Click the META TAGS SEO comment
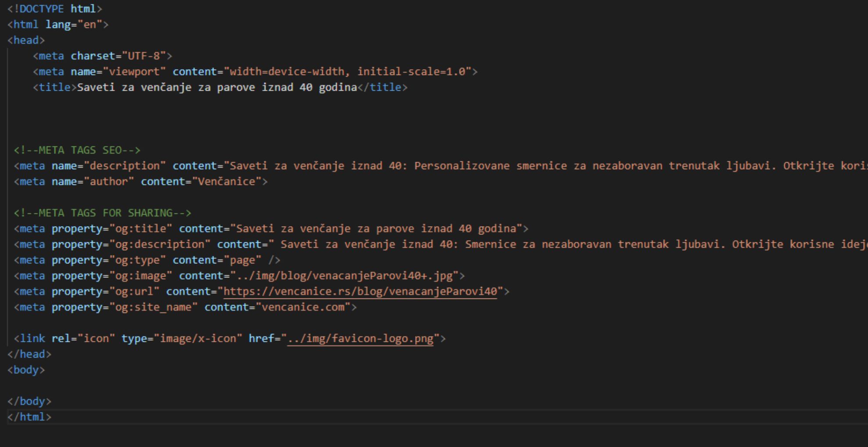868x447 pixels. pyautogui.click(x=77, y=150)
